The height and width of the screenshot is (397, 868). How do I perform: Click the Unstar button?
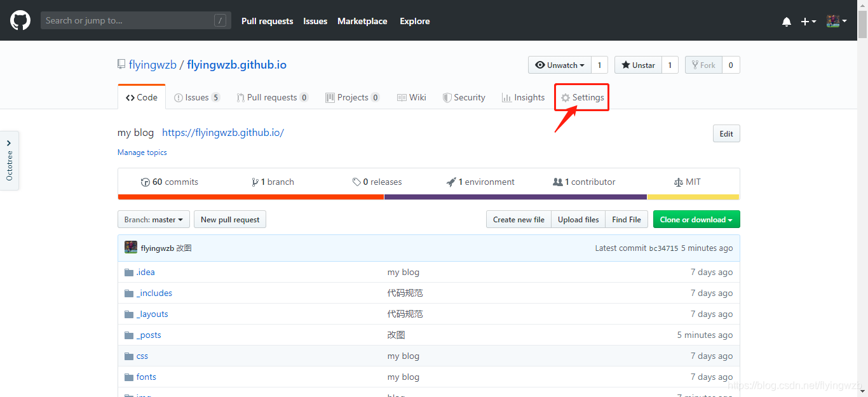pyautogui.click(x=639, y=65)
